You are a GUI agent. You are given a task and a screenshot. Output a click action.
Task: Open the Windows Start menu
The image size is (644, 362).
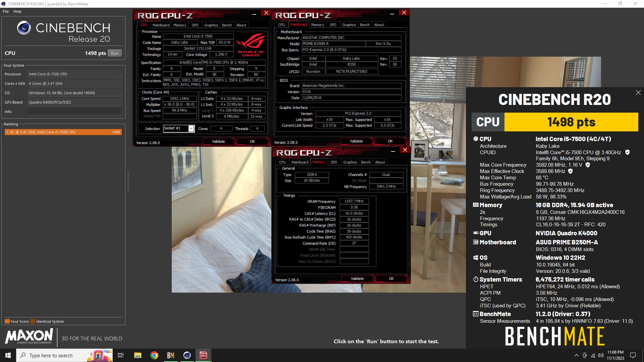tap(8, 355)
